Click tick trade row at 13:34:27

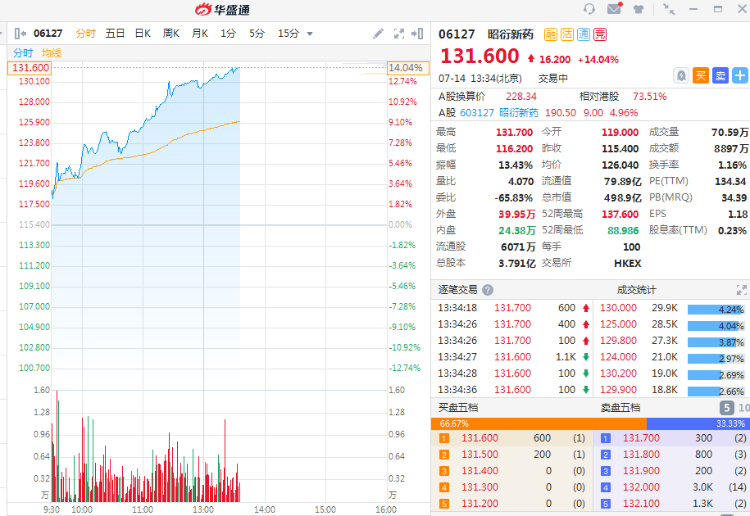tap(513, 357)
